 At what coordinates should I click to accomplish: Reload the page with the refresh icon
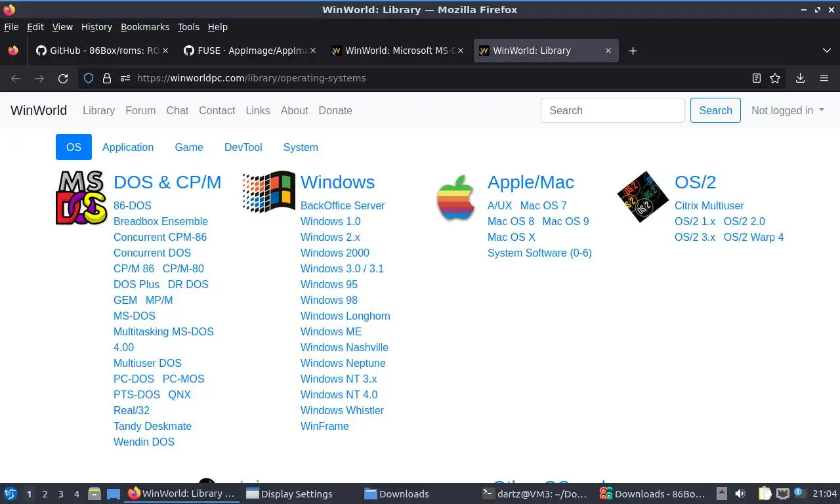point(63,78)
